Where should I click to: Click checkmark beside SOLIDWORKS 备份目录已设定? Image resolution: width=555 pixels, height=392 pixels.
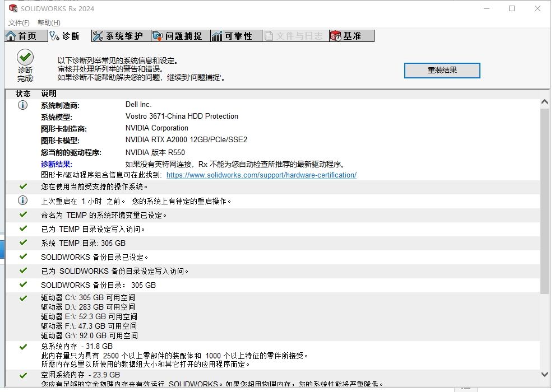pyautogui.click(x=24, y=256)
